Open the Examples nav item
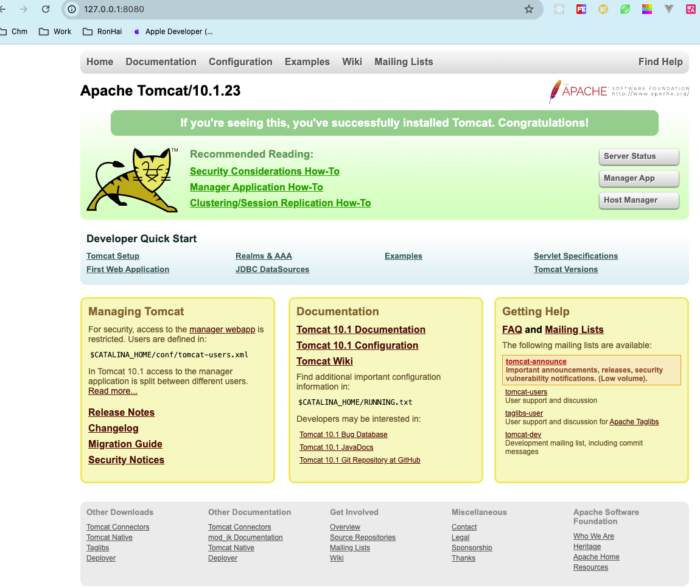This screenshot has height=588, width=700. click(x=307, y=61)
